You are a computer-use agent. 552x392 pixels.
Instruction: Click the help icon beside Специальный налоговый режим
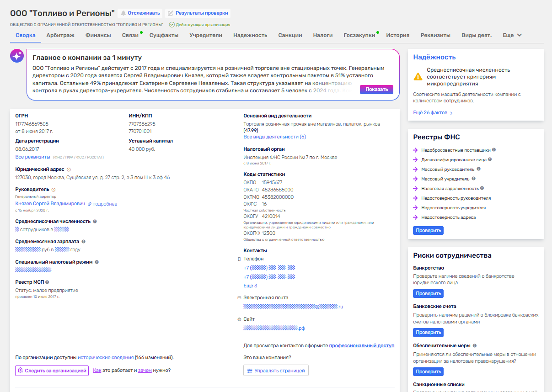[x=97, y=262]
